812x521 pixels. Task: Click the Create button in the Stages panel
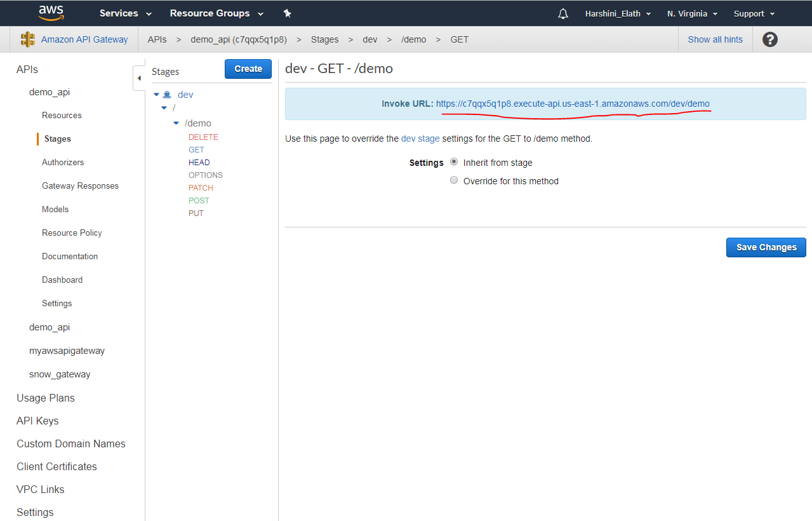click(x=248, y=69)
